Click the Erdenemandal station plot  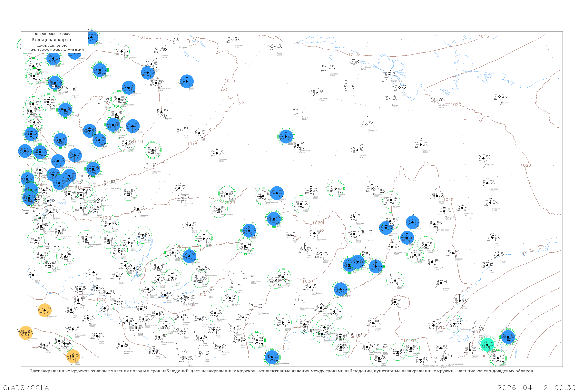click(73, 329)
